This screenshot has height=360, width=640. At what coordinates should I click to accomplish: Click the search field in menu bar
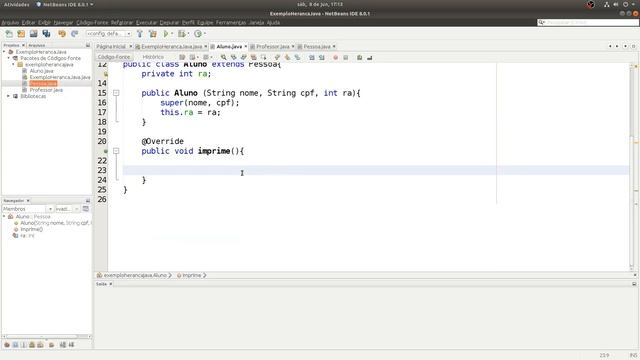click(588, 22)
